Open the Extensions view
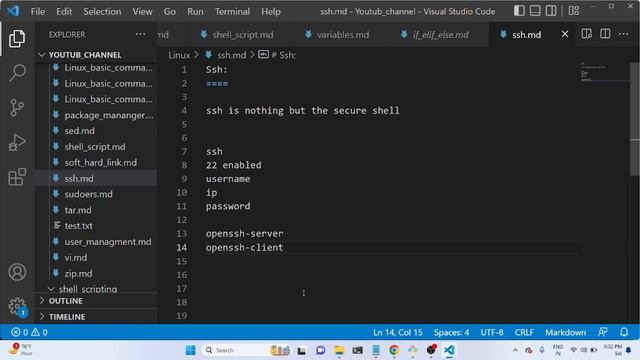Screen dimensions: 640x360 (x=17, y=177)
